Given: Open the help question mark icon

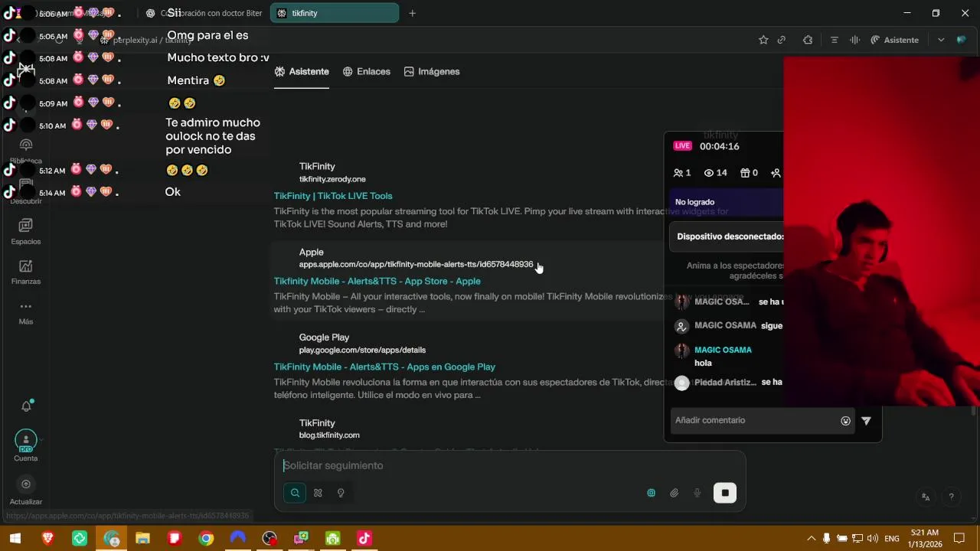Looking at the screenshot, I should click(951, 497).
